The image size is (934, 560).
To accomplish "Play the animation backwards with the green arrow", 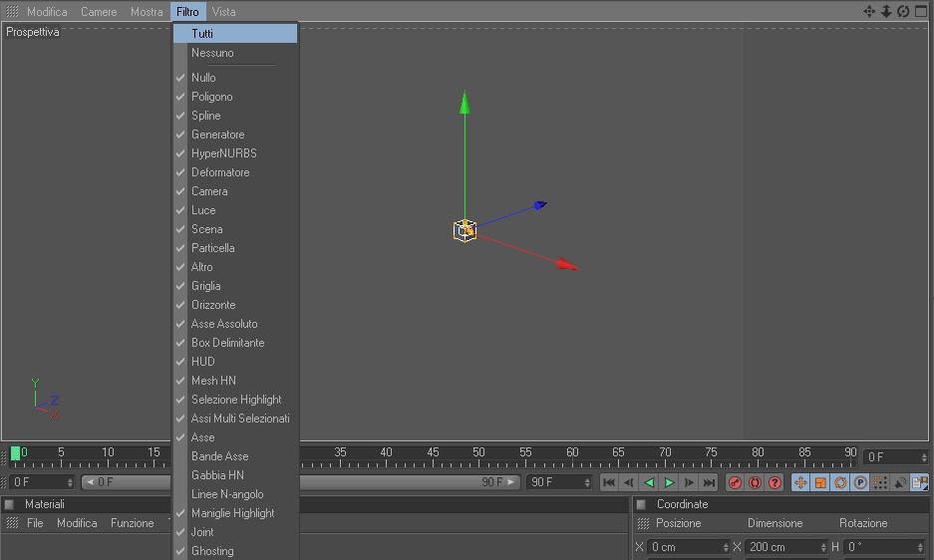I will 649,482.
